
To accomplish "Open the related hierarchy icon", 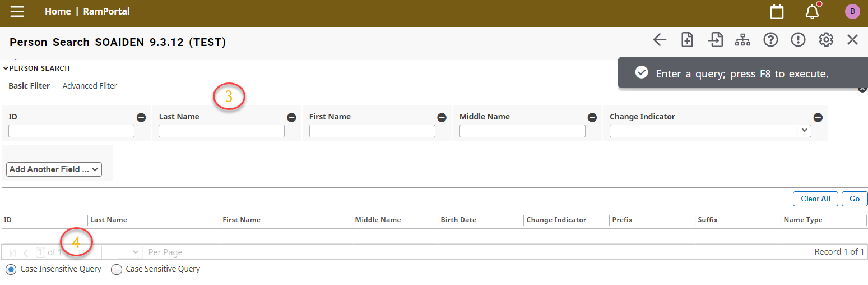I will 742,40.
